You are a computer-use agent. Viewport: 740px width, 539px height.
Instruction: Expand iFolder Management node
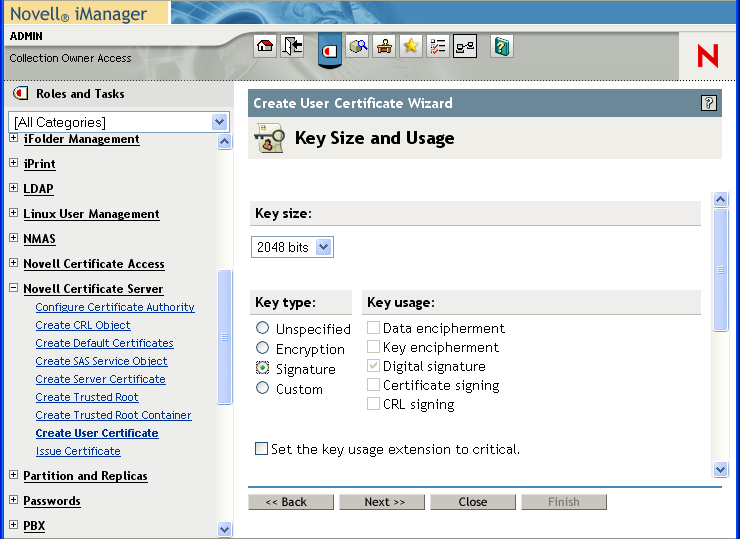pos(14,138)
